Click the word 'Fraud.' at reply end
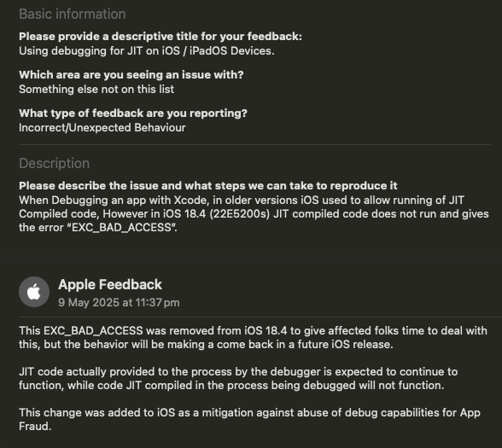 click(x=35, y=427)
